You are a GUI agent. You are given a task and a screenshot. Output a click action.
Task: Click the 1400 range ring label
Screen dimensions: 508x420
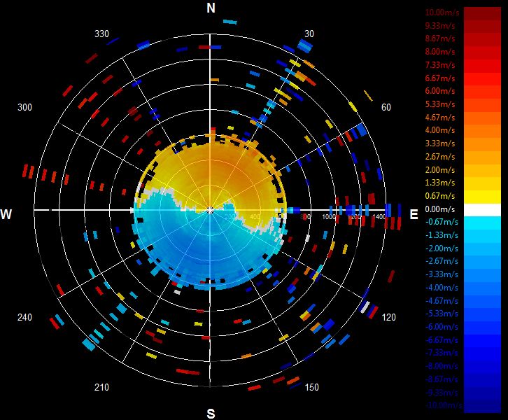pyautogui.click(x=379, y=216)
